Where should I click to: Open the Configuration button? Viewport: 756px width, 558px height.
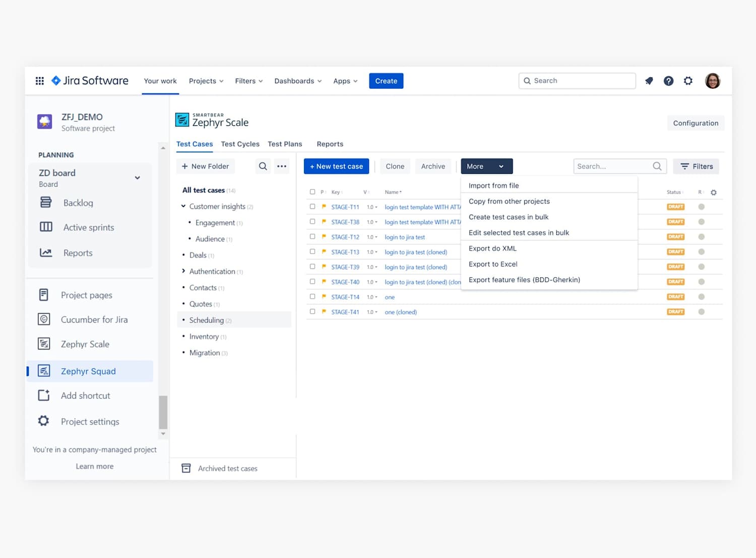(x=696, y=123)
